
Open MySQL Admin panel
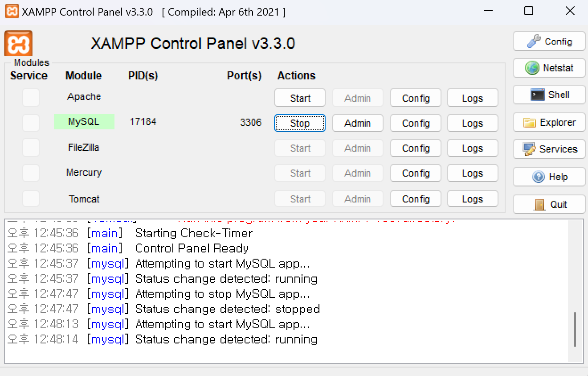tap(357, 123)
